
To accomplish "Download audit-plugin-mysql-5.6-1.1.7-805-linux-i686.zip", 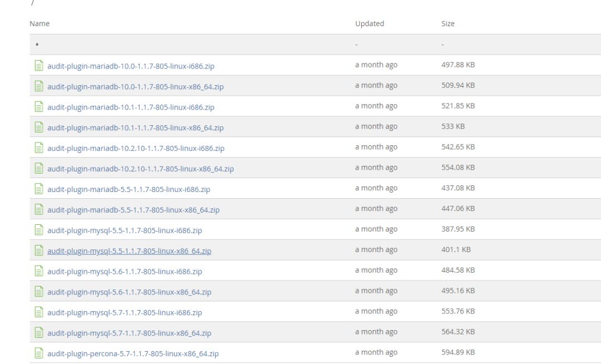I will (125, 272).
